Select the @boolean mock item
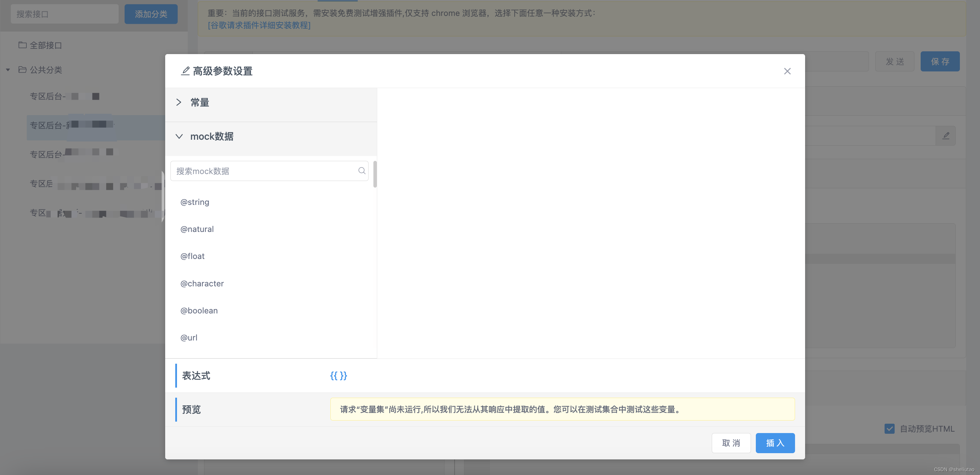 [x=199, y=310]
